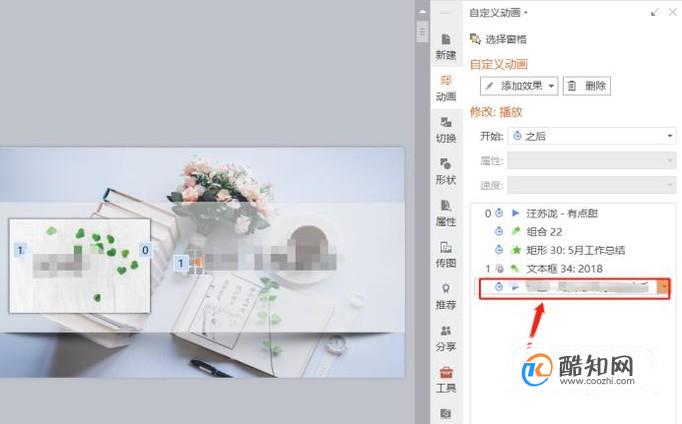Click the pane collapse arrow icon
682x424 pixels.
pos(655,12)
